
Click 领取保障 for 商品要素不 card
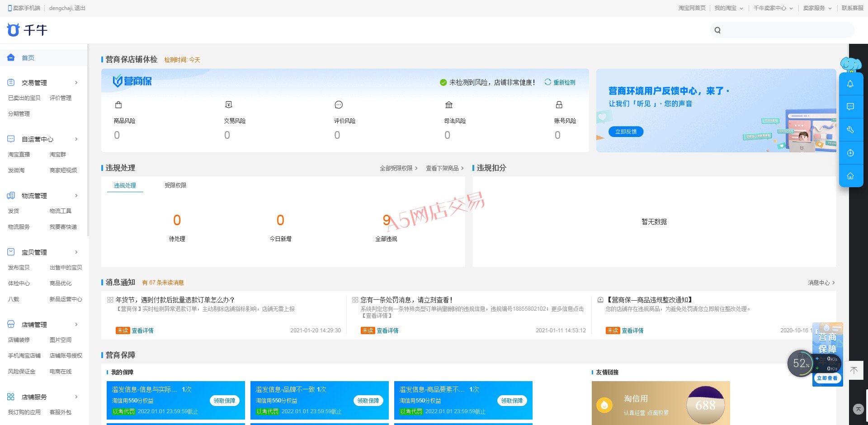[x=512, y=401]
